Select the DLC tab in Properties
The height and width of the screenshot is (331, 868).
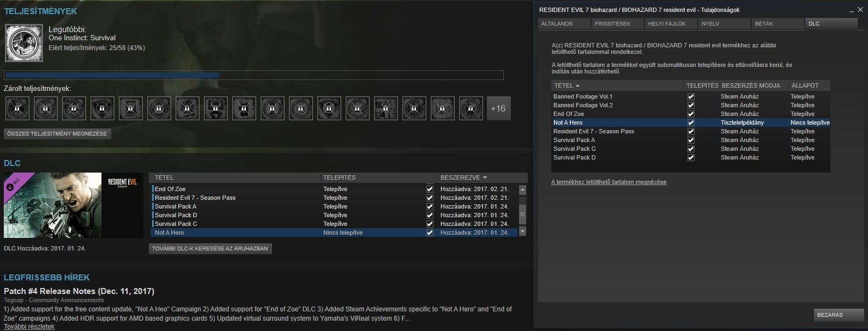click(x=831, y=24)
